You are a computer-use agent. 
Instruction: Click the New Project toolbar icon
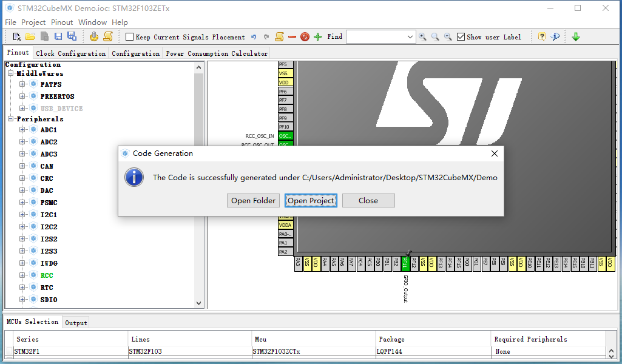pos(16,37)
